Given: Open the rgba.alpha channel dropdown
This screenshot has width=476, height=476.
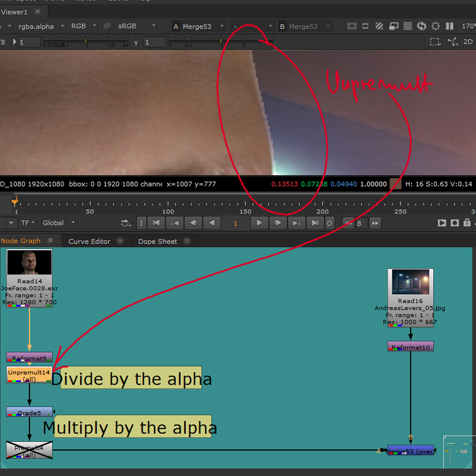Looking at the screenshot, I should [x=41, y=26].
